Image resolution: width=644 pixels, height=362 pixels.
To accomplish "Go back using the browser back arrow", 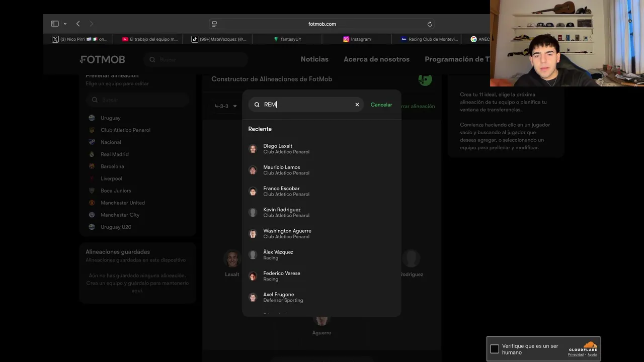I will 78,24.
